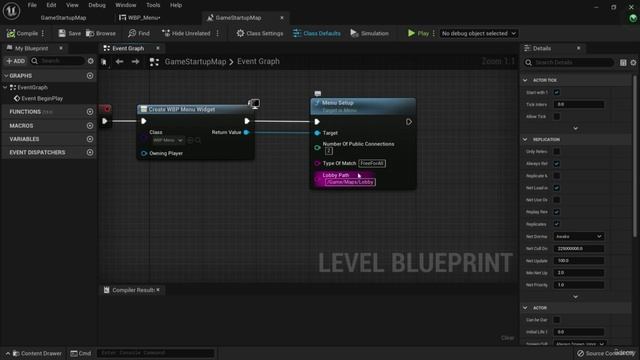This screenshot has height=360, width=640.
Task: Open Details panel settings gear
Action: click(x=633, y=62)
